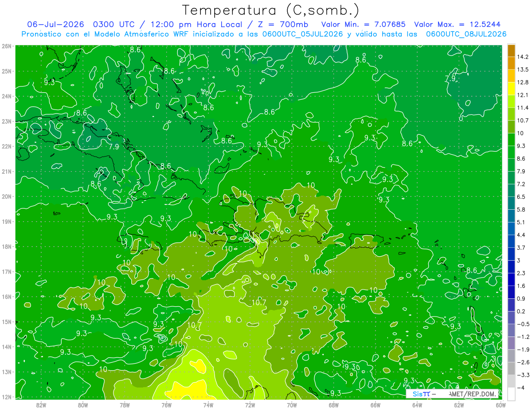Viewport: 532px width, 411px height.
Task: Click the "26N" latitude axis label
Action: (x=6, y=46)
